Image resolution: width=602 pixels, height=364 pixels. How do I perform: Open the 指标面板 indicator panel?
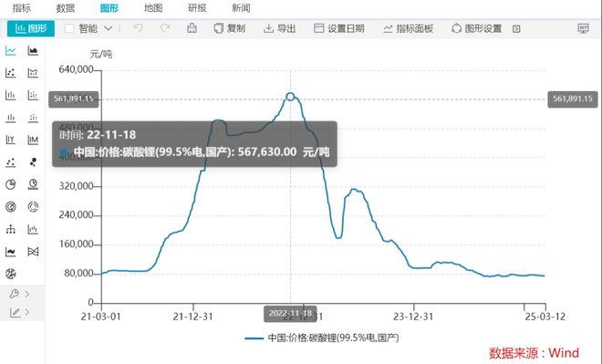(408, 28)
